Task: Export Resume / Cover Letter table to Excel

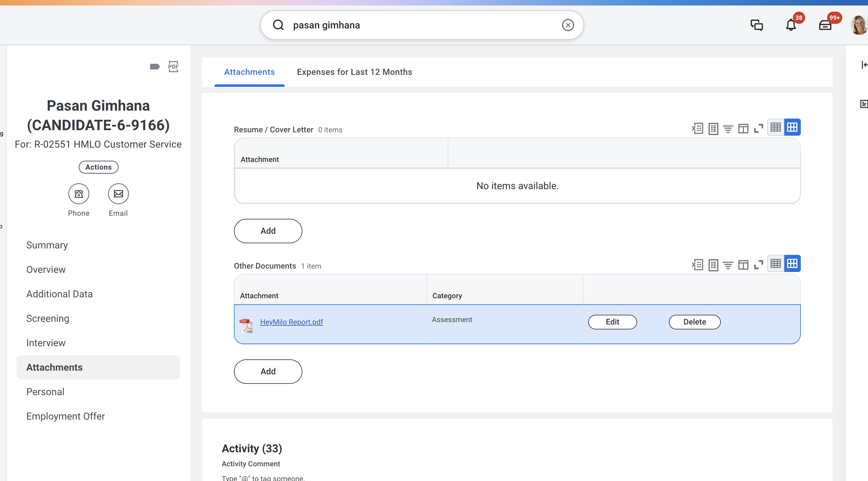Action: [698, 128]
